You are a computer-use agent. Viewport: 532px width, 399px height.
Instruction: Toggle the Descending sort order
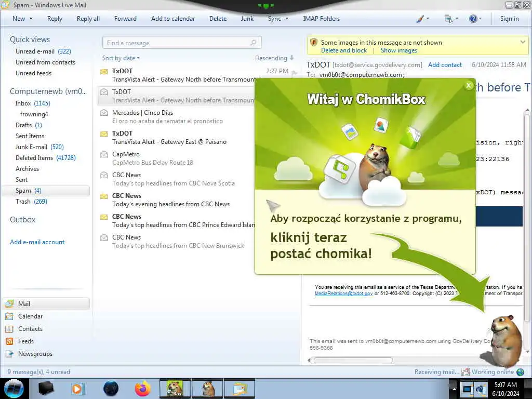[274, 58]
